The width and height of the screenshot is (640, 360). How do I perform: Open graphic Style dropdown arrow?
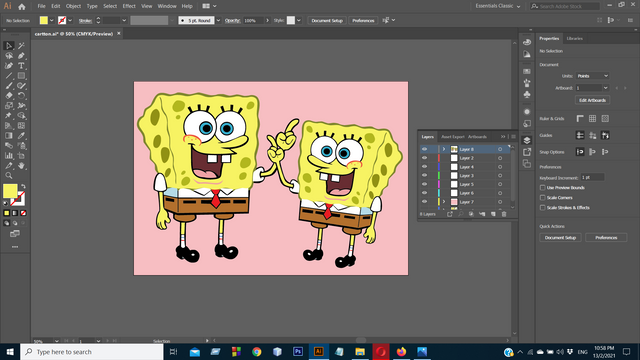point(299,20)
